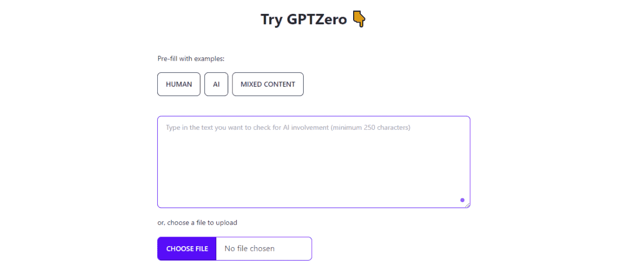Click the purple dot inside the text box
Image resolution: width=644 pixels, height=266 pixels.
pos(462,200)
